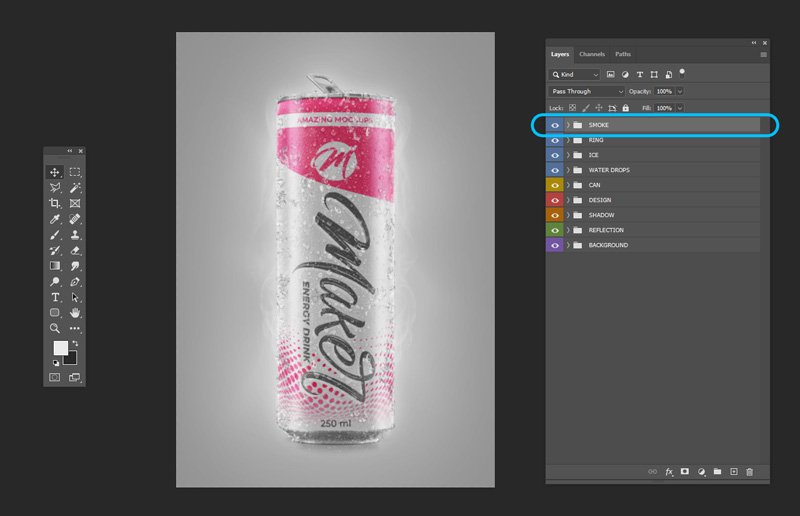Image resolution: width=800 pixels, height=516 pixels.
Task: Open the Pass Through blend mode dropdown
Action: tap(586, 91)
